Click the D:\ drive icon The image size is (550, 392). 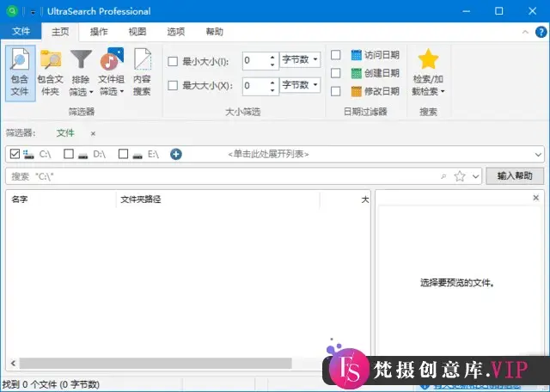tap(83, 155)
